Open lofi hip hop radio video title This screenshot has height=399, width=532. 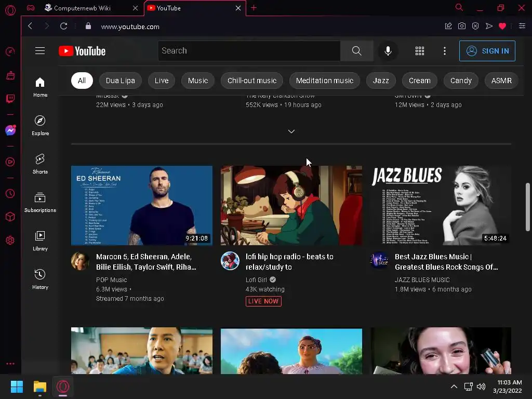click(x=289, y=262)
